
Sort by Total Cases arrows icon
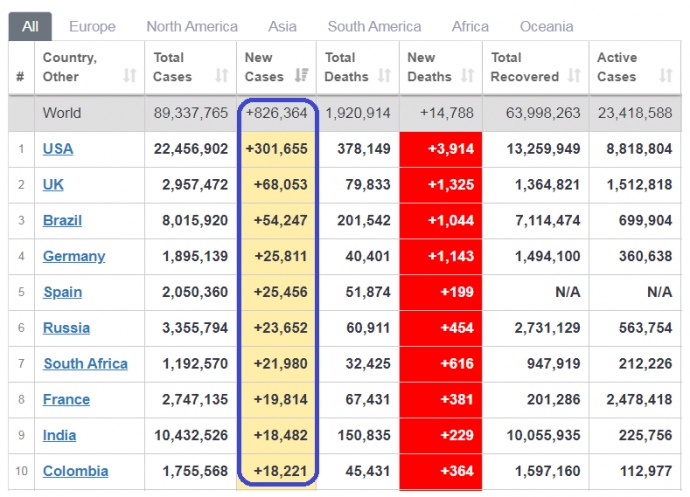(221, 76)
